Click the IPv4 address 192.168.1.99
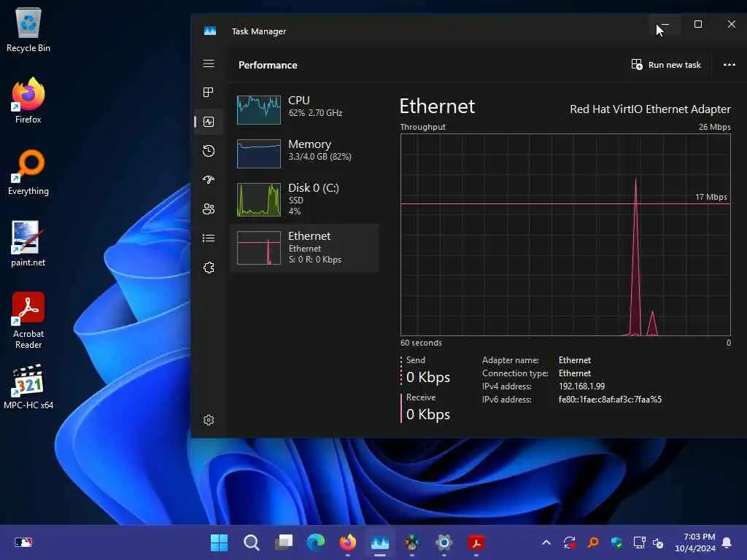This screenshot has height=560, width=747. 581,386
